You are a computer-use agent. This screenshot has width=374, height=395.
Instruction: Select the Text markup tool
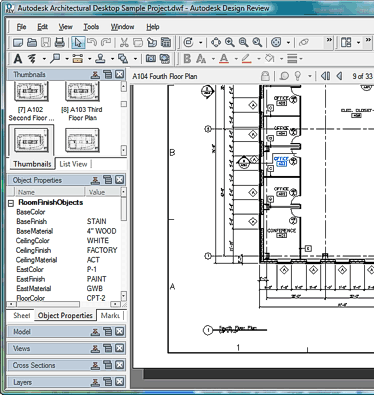point(18,59)
